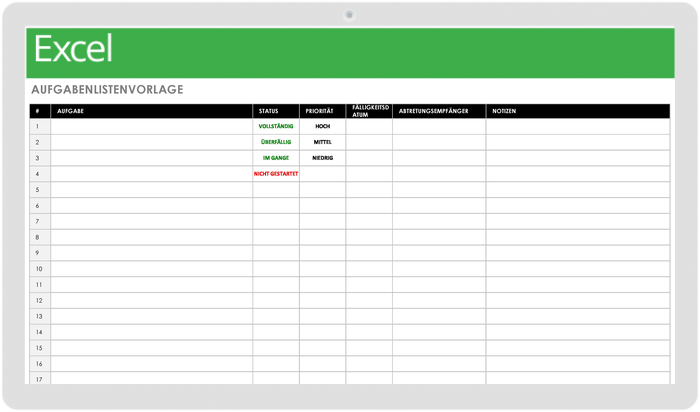Click the STATUS column header
The image size is (700, 412).
coord(276,111)
